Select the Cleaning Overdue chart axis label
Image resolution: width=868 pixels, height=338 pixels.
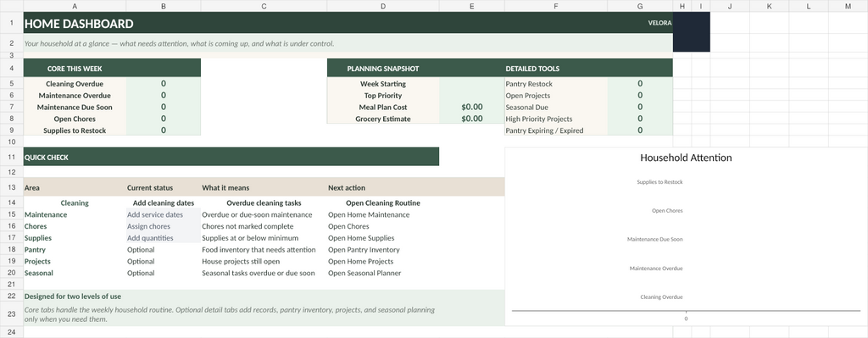[661, 297]
